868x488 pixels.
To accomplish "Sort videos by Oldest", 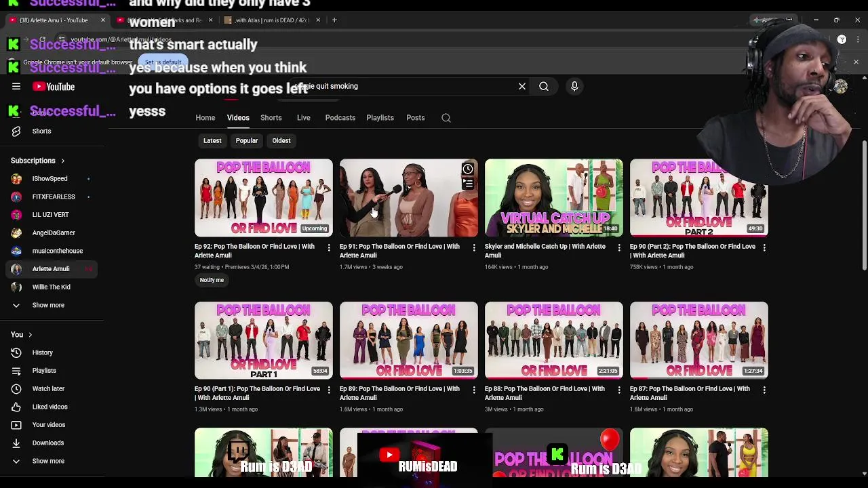I will (281, 141).
